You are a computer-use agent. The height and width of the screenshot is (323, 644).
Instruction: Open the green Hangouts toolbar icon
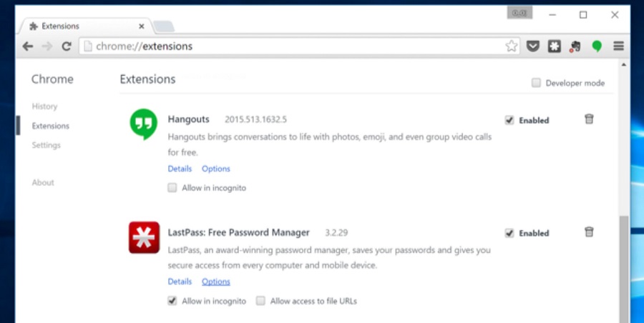tap(596, 46)
